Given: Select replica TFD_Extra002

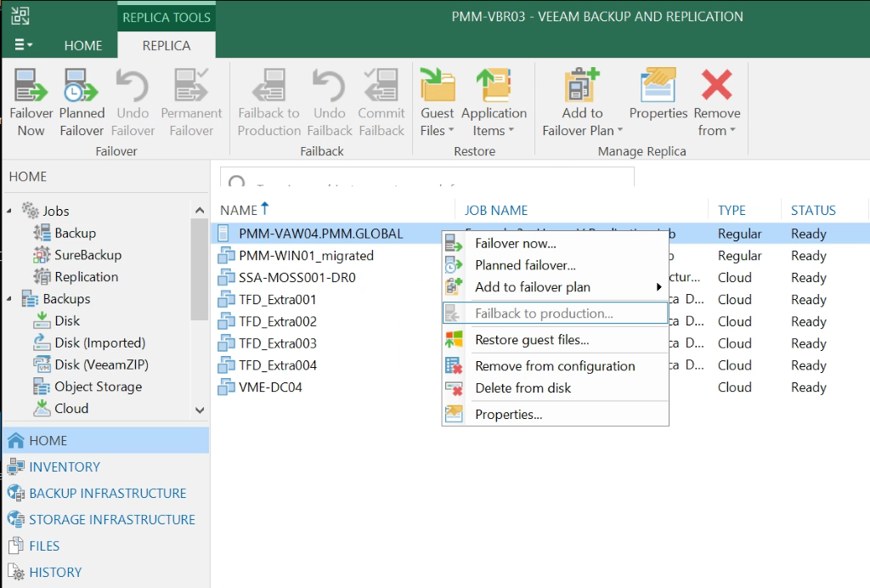Looking at the screenshot, I should click(x=278, y=322).
